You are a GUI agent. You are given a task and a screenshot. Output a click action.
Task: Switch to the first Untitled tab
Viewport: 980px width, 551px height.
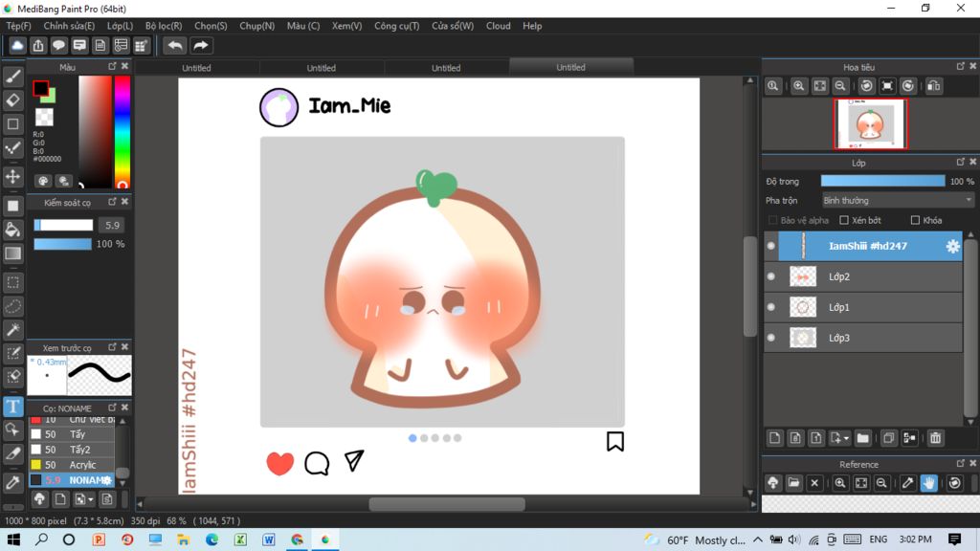196,68
